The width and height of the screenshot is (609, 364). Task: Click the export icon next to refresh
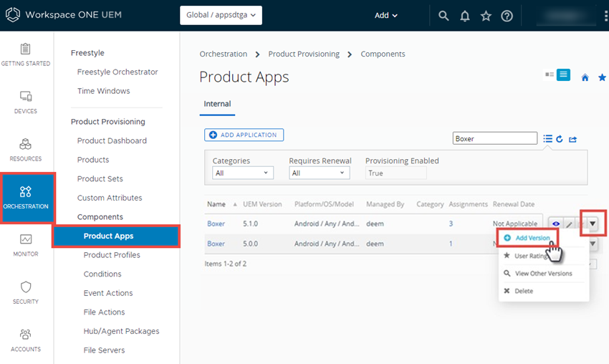tap(573, 139)
